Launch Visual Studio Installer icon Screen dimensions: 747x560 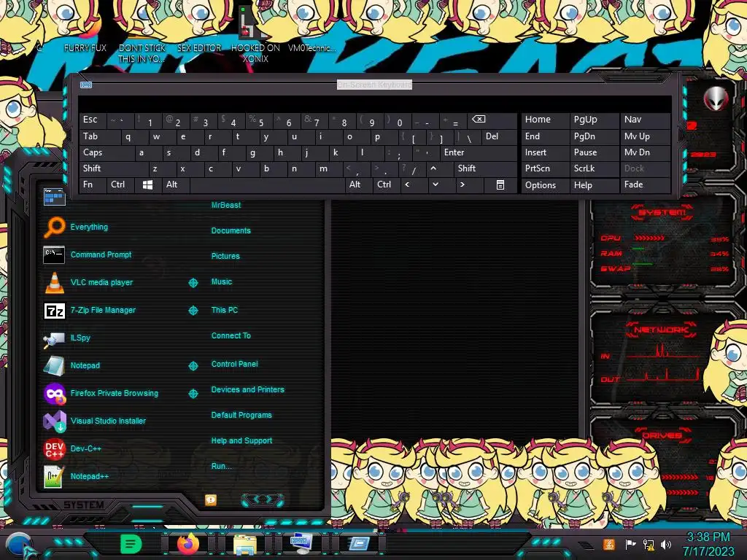pos(54,421)
